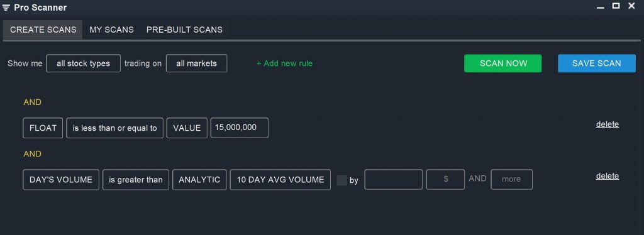
Task: Change the 'is less than or equal to' operator
Action: tap(114, 128)
